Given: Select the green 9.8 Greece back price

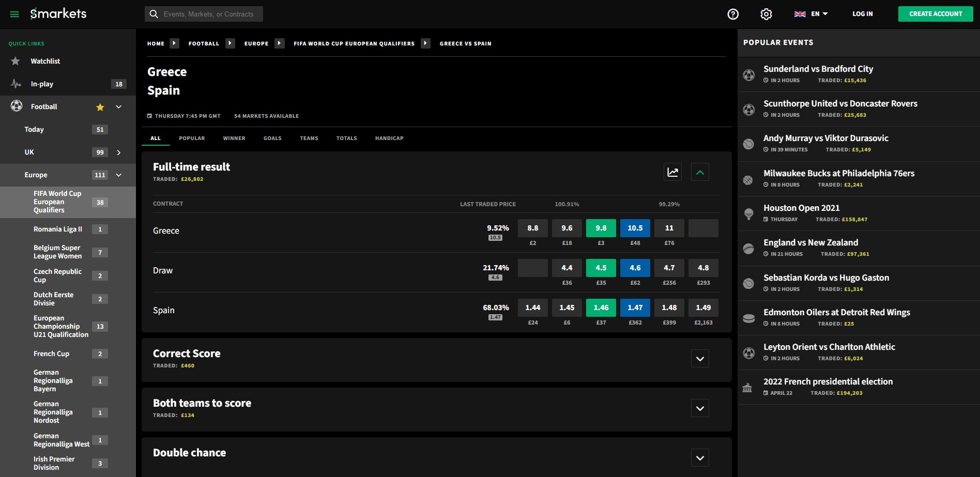Looking at the screenshot, I should pyautogui.click(x=601, y=228).
